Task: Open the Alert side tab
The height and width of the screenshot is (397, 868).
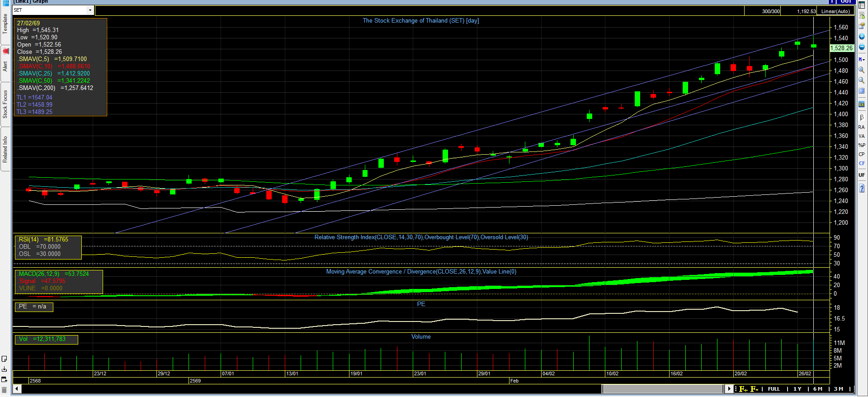Action: pos(5,63)
